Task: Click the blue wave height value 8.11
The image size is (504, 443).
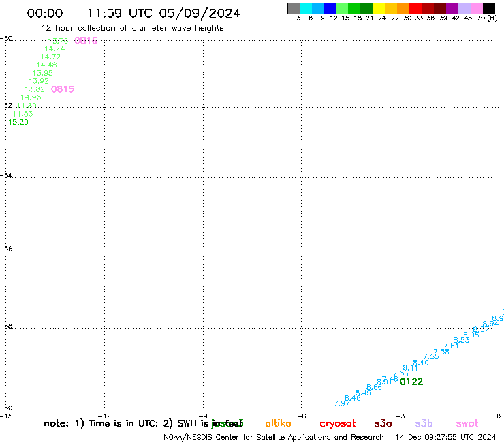Action: point(411,368)
